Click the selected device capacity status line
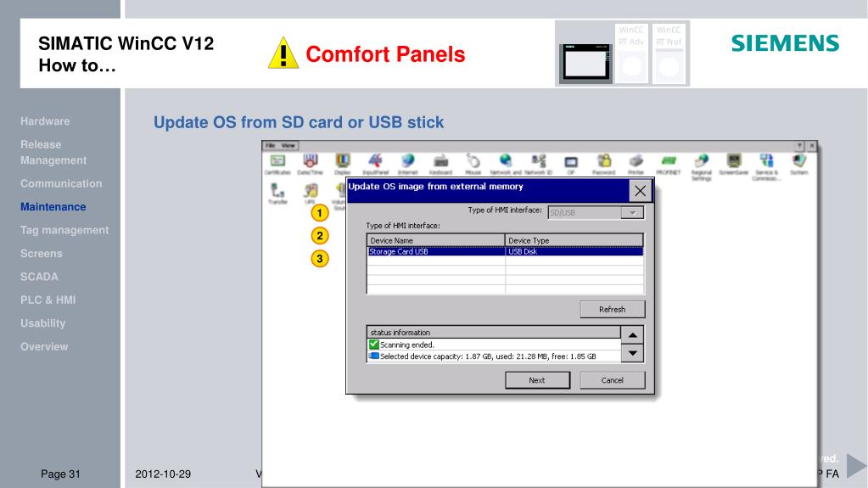 (487, 356)
